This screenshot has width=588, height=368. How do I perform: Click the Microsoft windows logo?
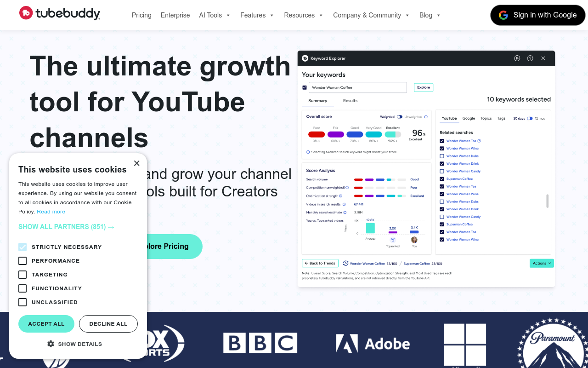coord(465,345)
